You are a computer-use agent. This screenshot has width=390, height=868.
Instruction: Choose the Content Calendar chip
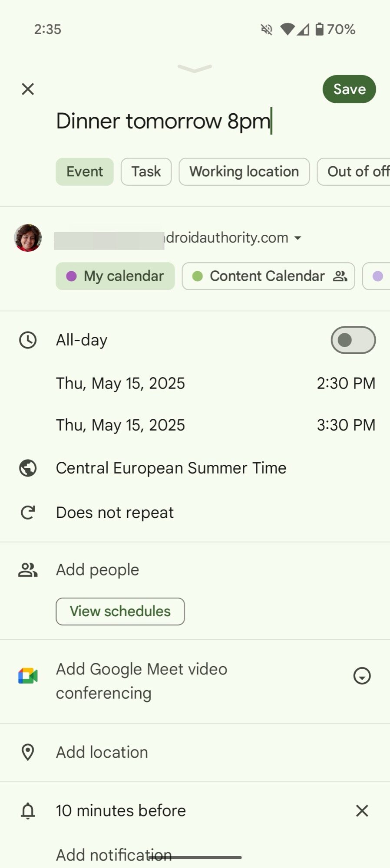[268, 276]
